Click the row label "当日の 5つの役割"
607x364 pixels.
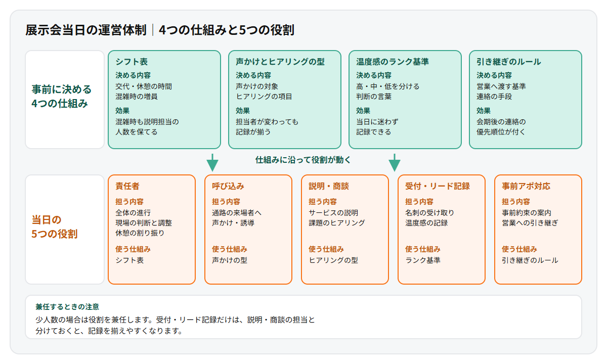click(55, 227)
